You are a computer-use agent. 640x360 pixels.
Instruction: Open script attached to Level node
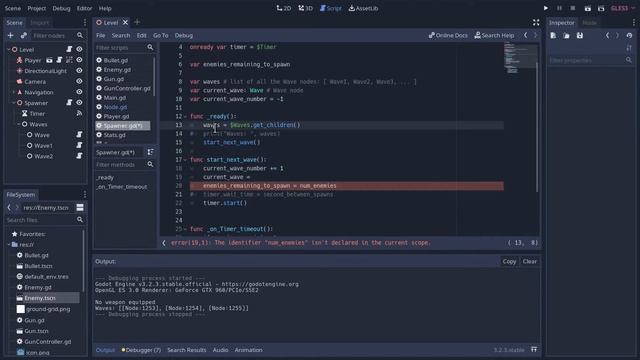click(x=69, y=49)
